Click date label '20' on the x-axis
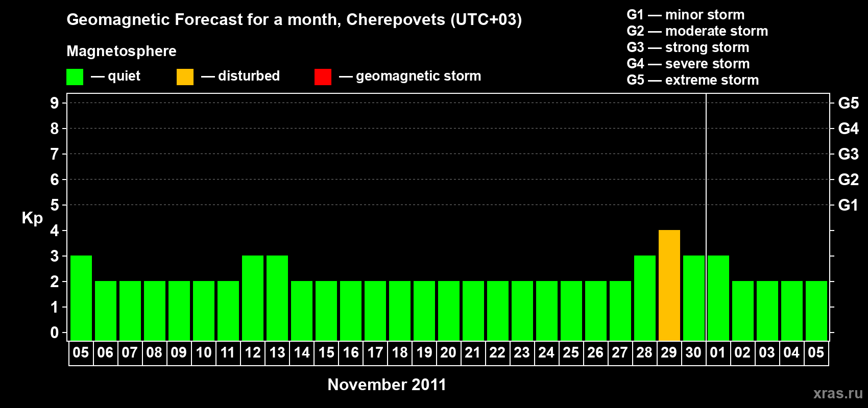This screenshot has width=868, height=408. point(448,353)
